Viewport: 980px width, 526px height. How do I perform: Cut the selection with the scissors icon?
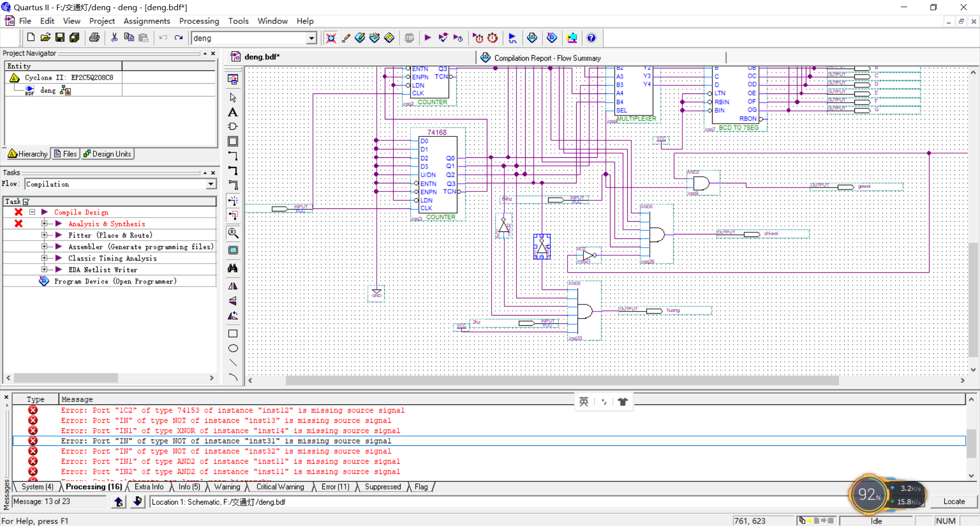114,37
